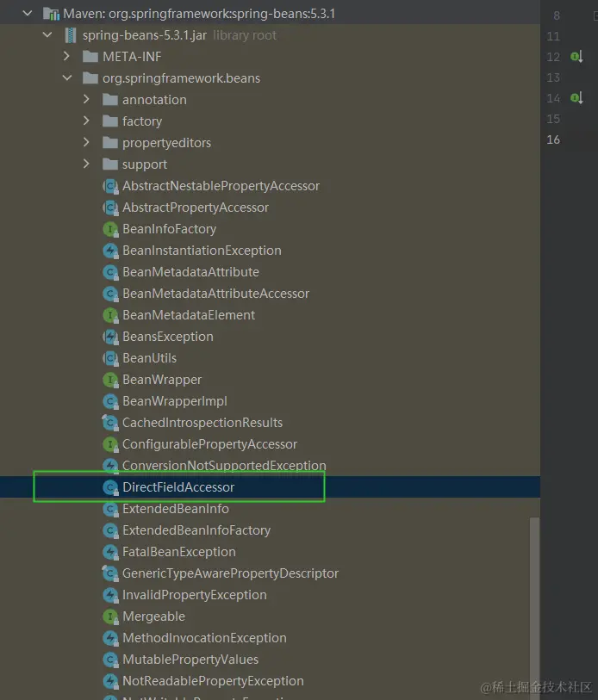Click the Maven library icon

(x=51, y=14)
